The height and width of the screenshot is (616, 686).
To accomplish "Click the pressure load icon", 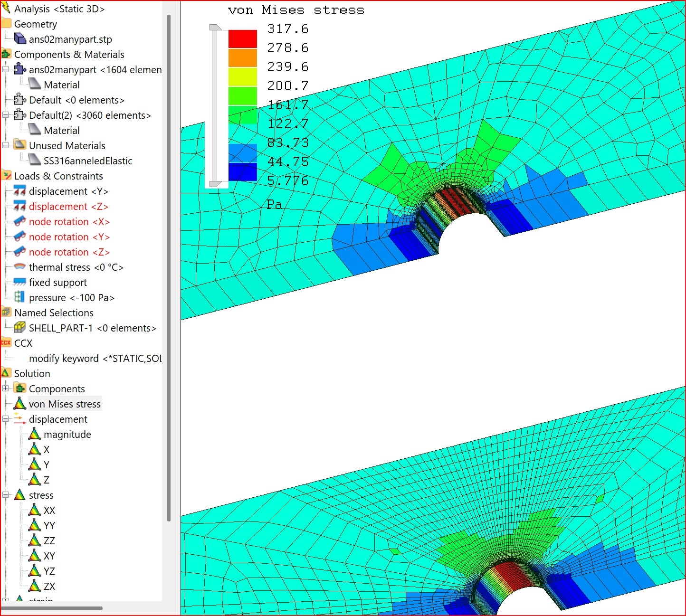I will pyautogui.click(x=19, y=298).
